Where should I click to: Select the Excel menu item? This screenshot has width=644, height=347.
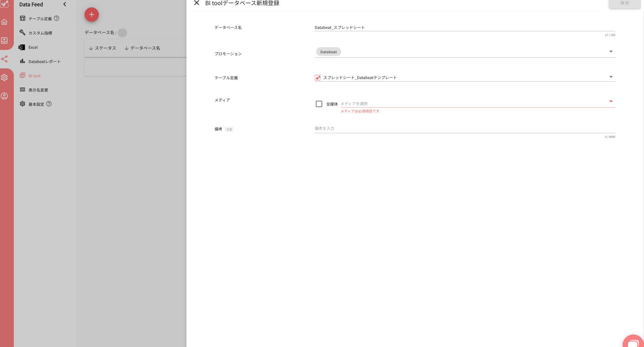(x=33, y=47)
